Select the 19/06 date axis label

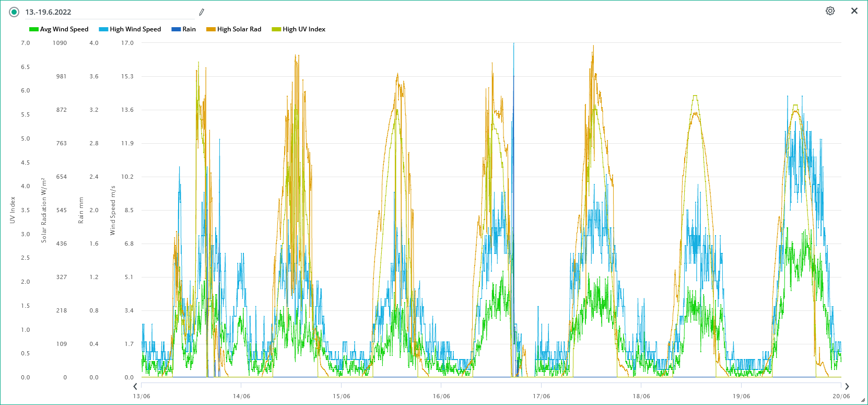[x=741, y=396]
